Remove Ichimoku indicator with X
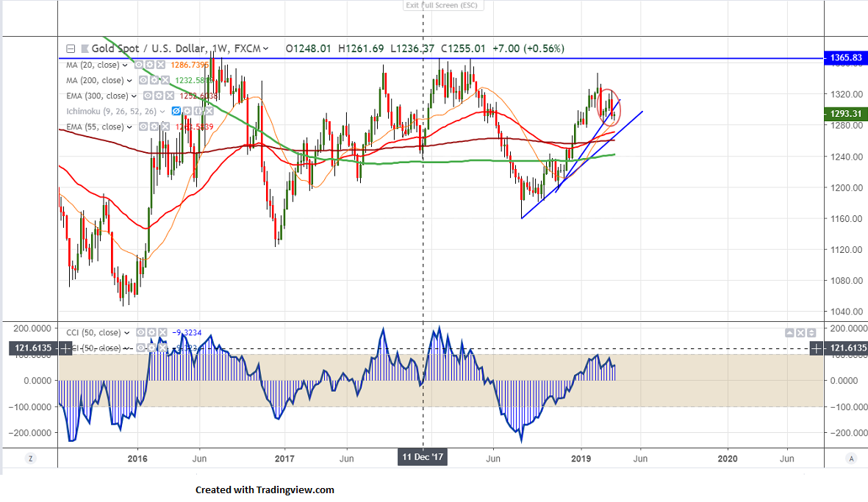 tap(209, 111)
